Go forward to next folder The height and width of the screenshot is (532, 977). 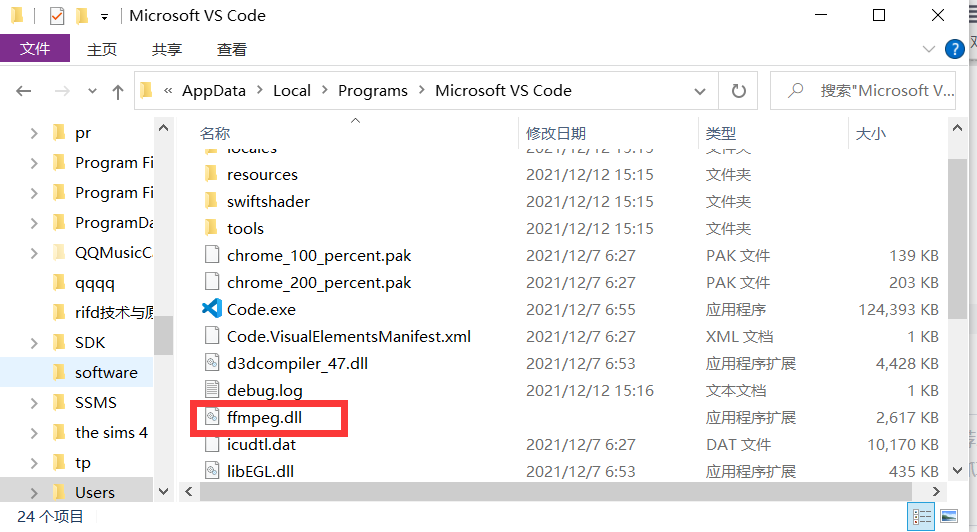62,92
